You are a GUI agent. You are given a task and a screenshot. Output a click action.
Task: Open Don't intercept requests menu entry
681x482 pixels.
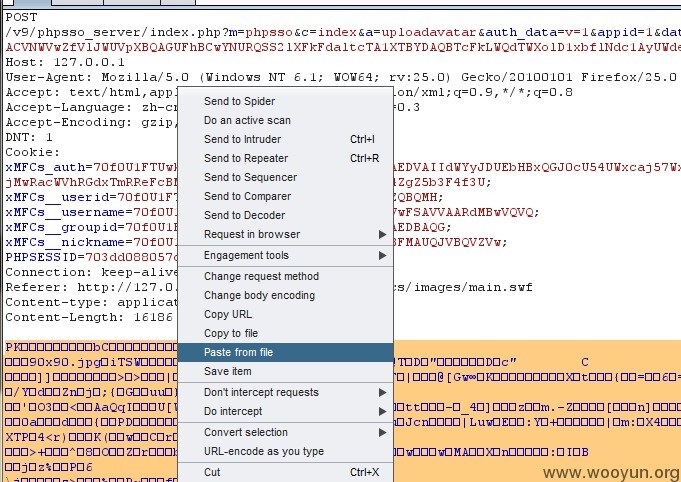tap(285, 393)
